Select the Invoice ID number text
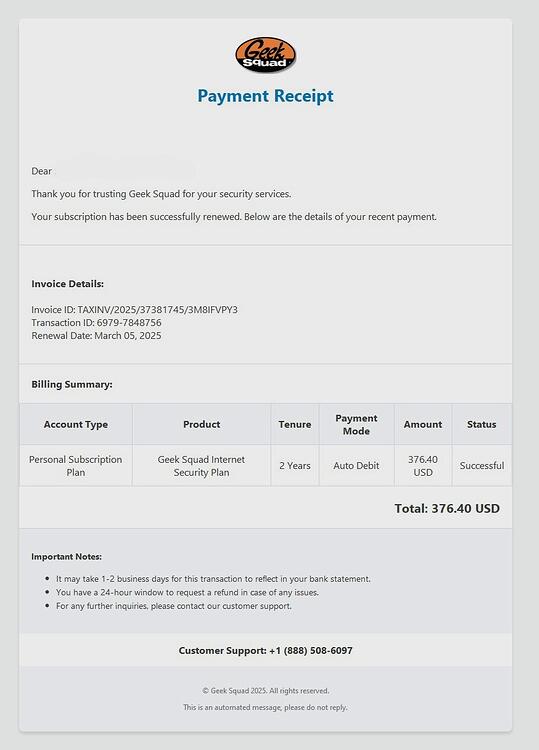 (157, 309)
